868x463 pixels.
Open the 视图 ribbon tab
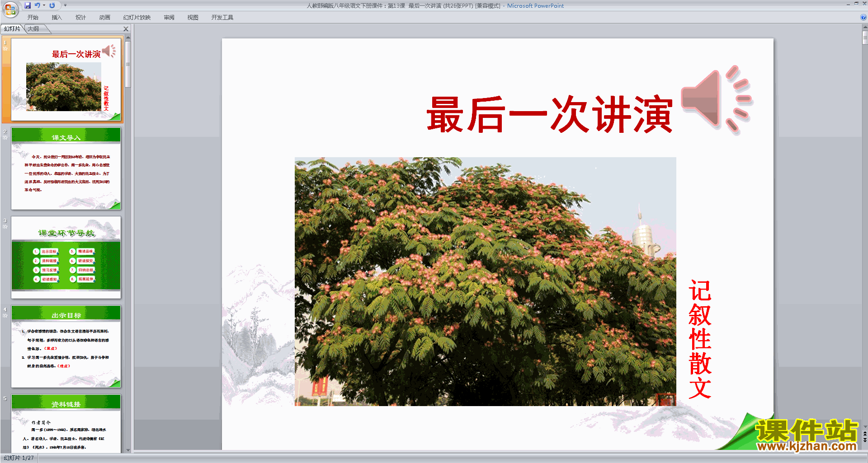pos(193,18)
